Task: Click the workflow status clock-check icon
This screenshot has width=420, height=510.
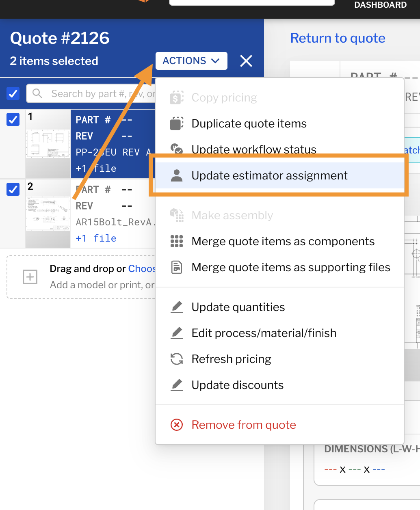Action: (x=177, y=149)
